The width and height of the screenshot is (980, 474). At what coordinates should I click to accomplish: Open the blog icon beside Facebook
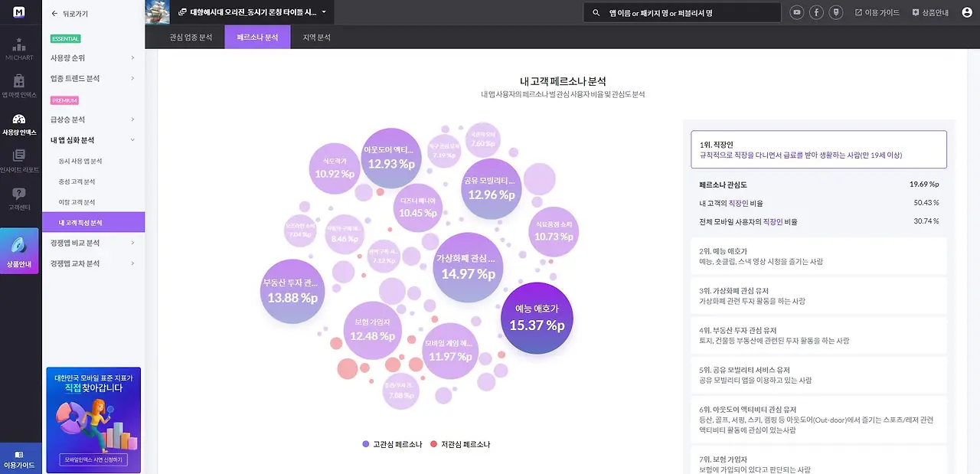coord(837,12)
